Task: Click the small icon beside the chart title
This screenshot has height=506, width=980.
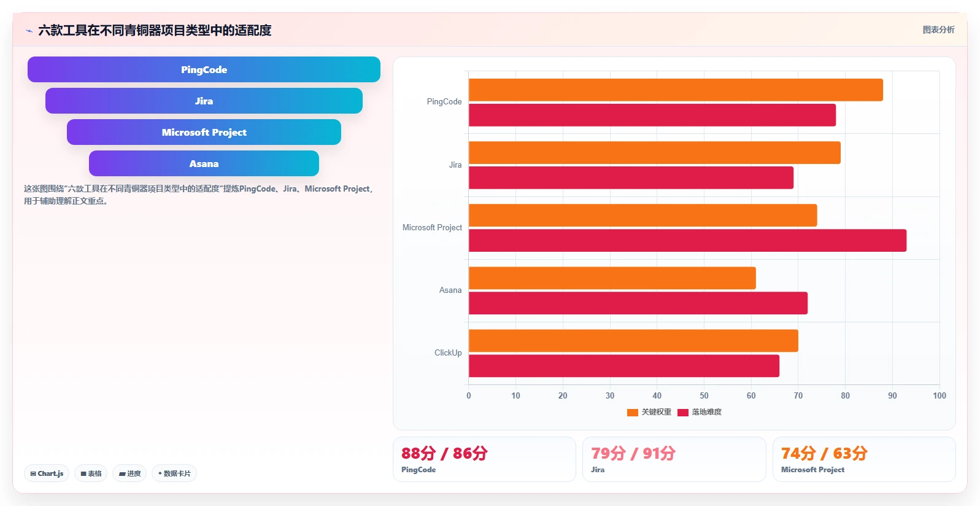Action: (29, 31)
